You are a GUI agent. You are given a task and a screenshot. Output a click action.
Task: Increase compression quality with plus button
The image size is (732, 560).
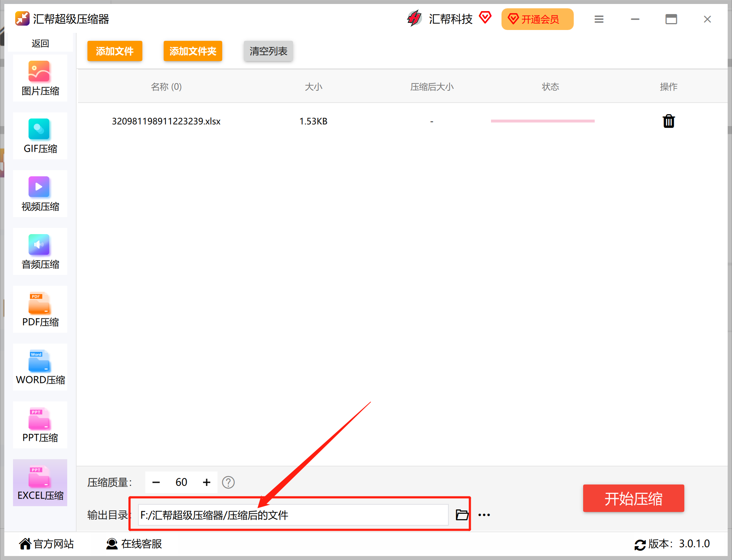tap(207, 482)
